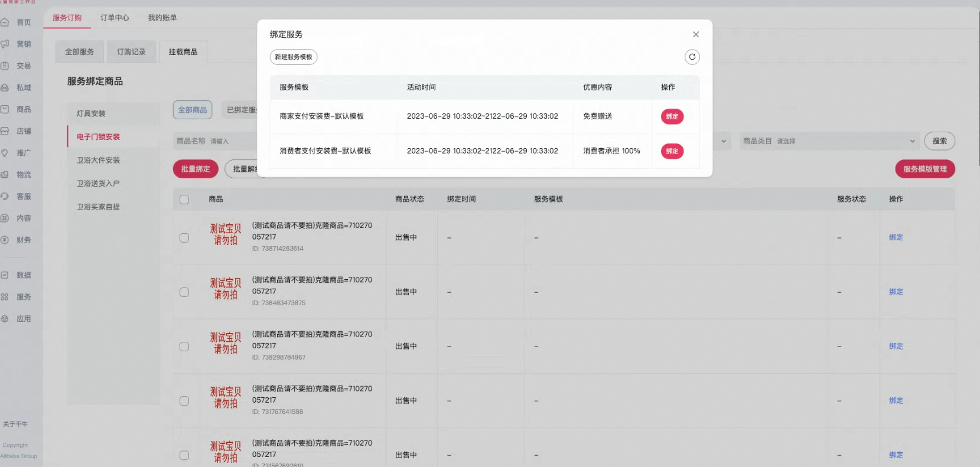The height and width of the screenshot is (467, 980).
Task: Open the 推广 promotion sidebar icon
Action: [x=5, y=153]
